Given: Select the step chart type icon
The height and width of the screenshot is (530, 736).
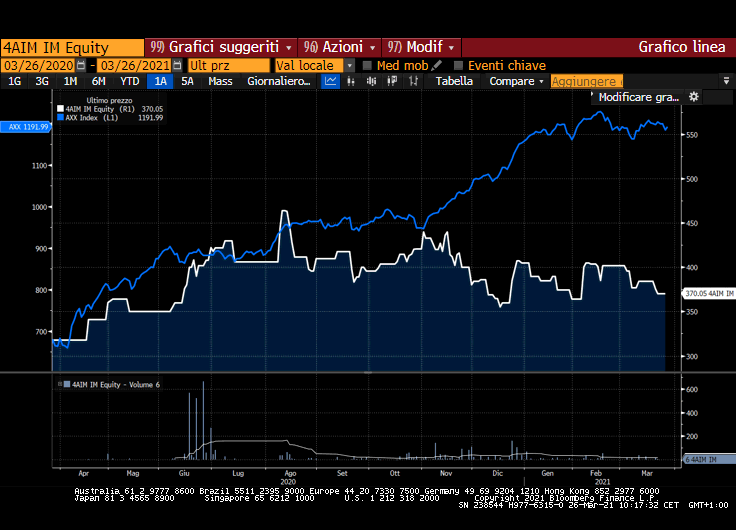Looking at the screenshot, I should tap(413, 81).
